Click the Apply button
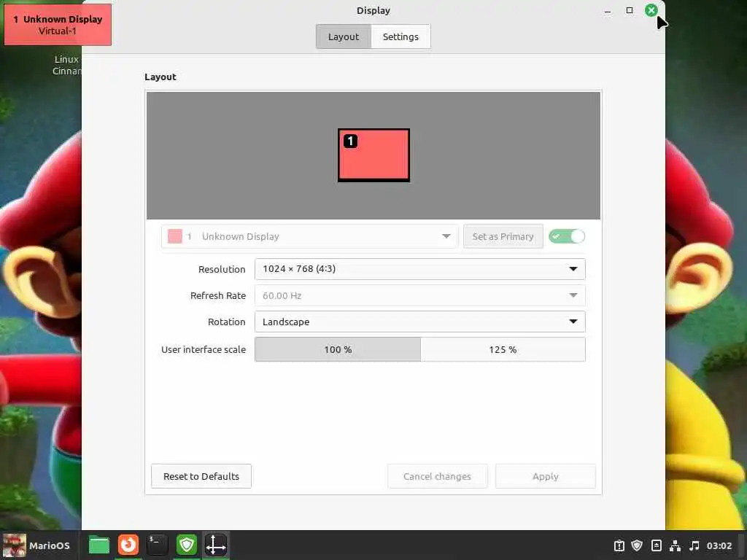Screen dimensions: 747x560 click(546, 476)
